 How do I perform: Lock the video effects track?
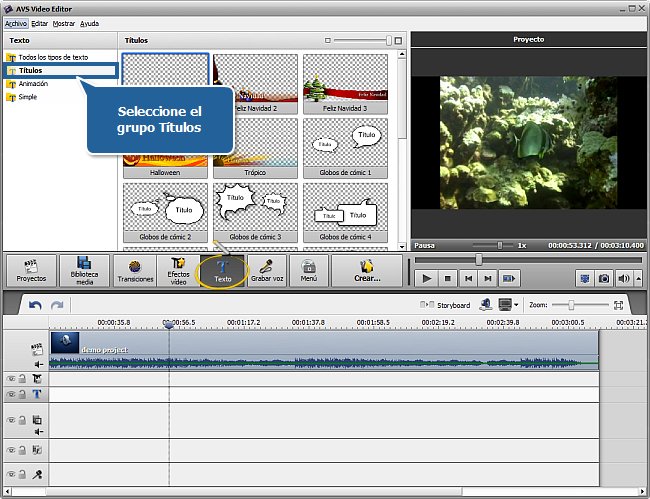23,379
